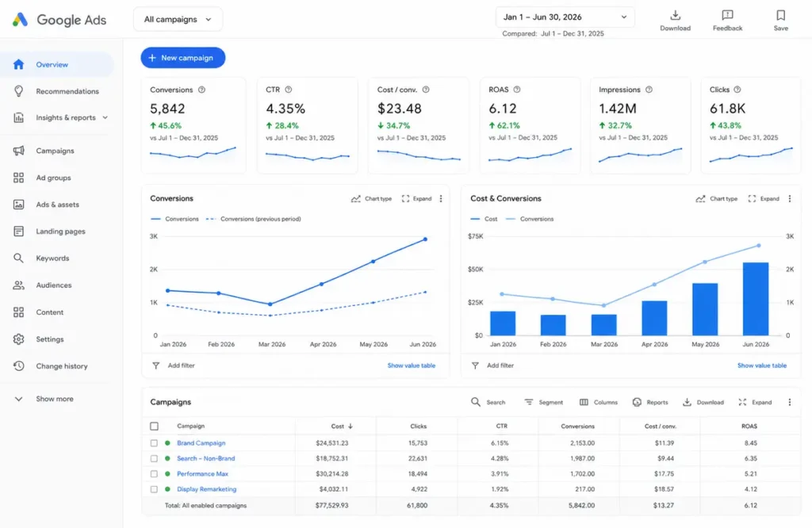This screenshot has height=528, width=812.
Task: Show value table under Conversions chart
Action: click(x=412, y=365)
